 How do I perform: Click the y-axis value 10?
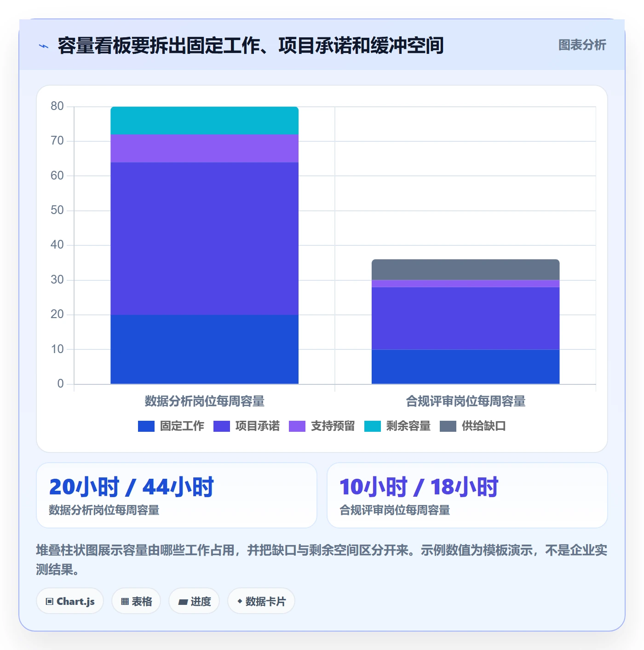pos(57,349)
